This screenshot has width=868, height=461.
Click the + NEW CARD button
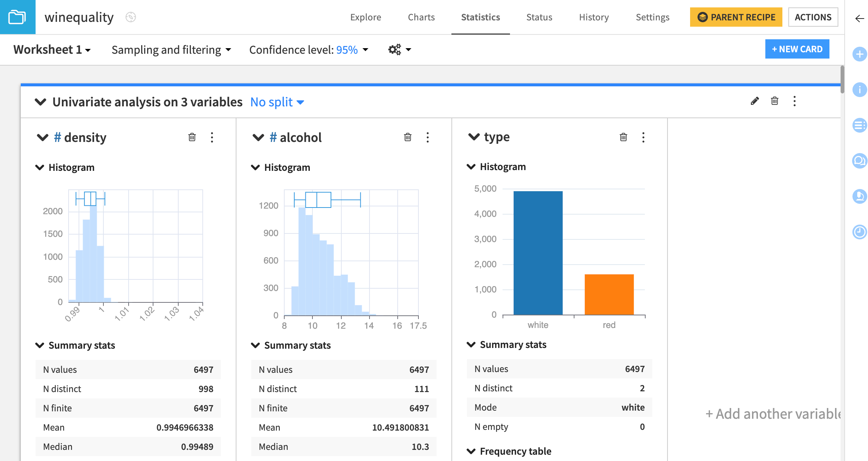pyautogui.click(x=797, y=49)
